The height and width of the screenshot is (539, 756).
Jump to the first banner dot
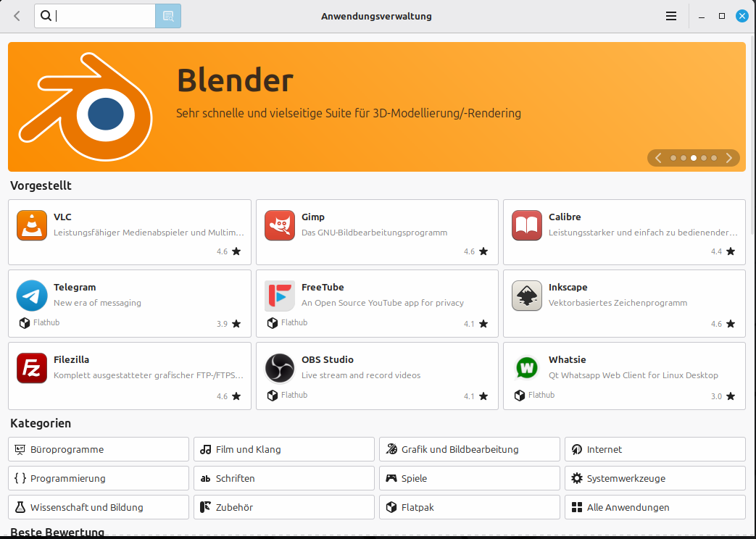coord(673,158)
